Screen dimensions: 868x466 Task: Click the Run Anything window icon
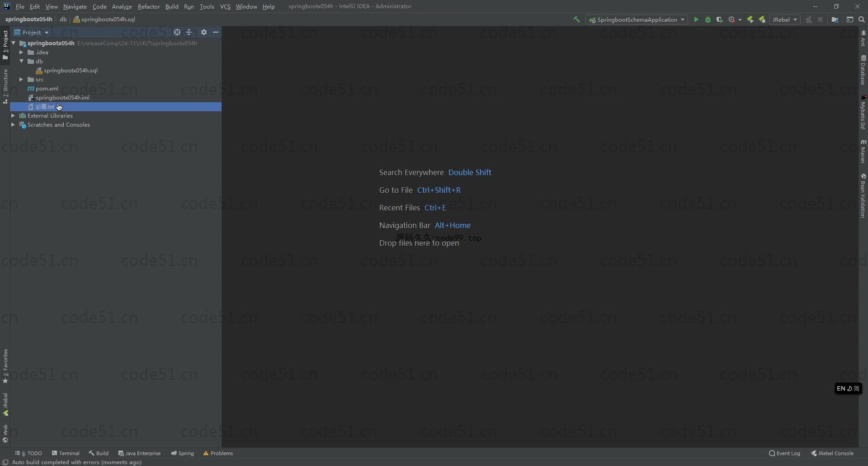pyautogui.click(x=850, y=19)
